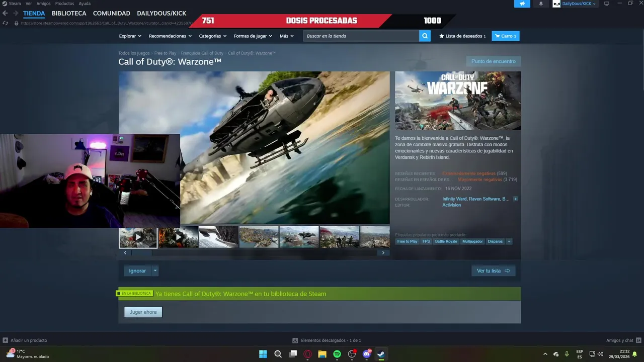The height and width of the screenshot is (362, 644).
Task: Open Todos los juegos breadcrumb link
Action: pyautogui.click(x=134, y=53)
